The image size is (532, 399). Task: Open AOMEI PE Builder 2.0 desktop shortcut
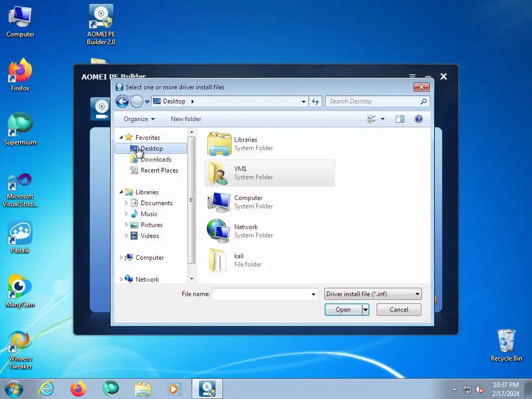101,24
